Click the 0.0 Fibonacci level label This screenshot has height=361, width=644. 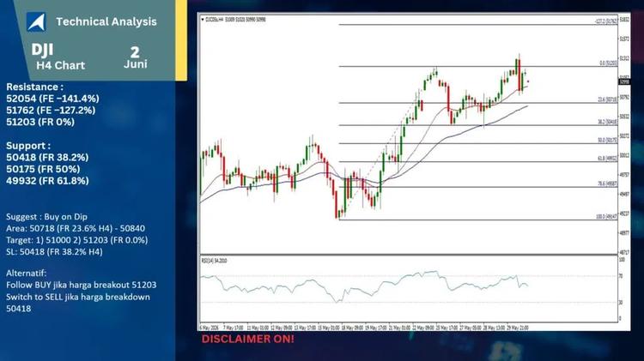pyautogui.click(x=608, y=63)
